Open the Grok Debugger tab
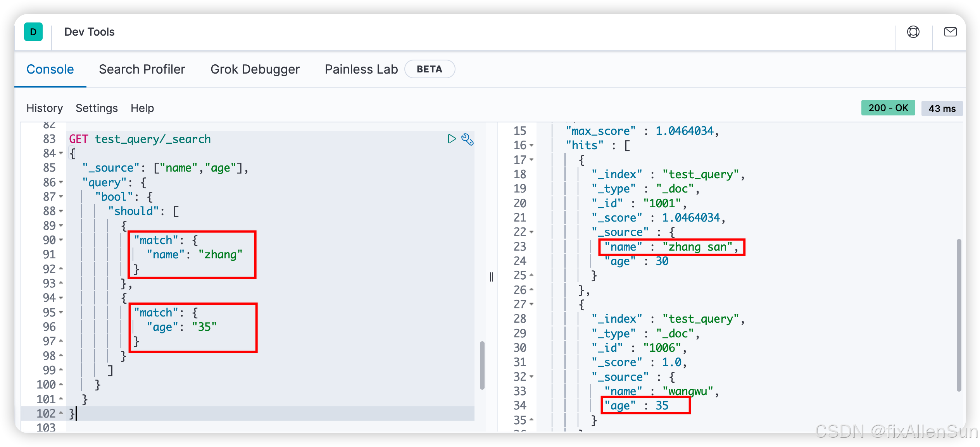 [255, 69]
